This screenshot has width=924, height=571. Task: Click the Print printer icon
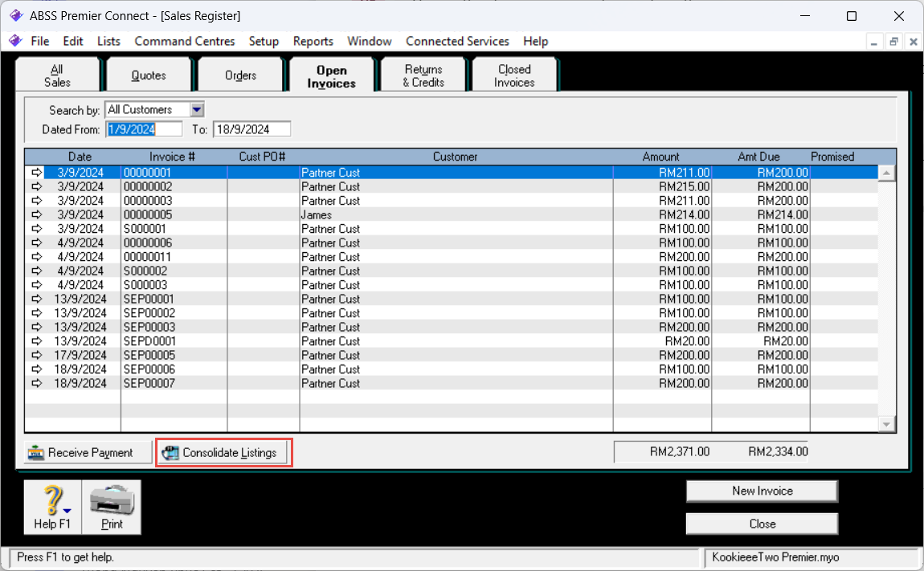point(112,507)
